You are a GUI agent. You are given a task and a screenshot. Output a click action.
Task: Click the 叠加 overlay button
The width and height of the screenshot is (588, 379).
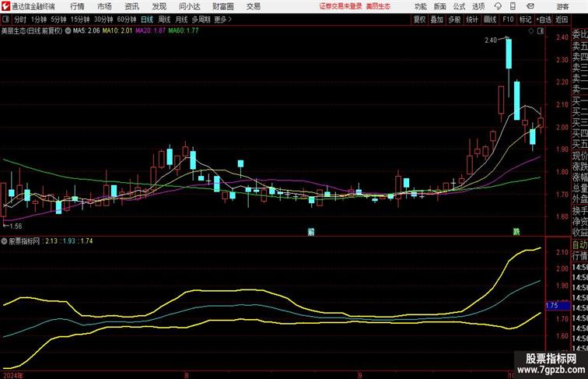[437, 19]
